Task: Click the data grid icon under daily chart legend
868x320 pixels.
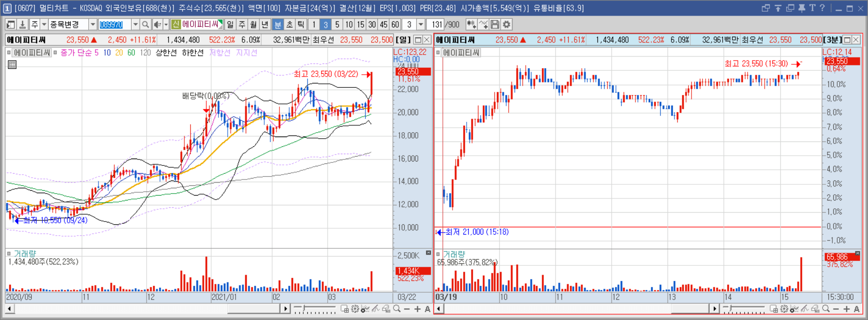Action: [12, 64]
